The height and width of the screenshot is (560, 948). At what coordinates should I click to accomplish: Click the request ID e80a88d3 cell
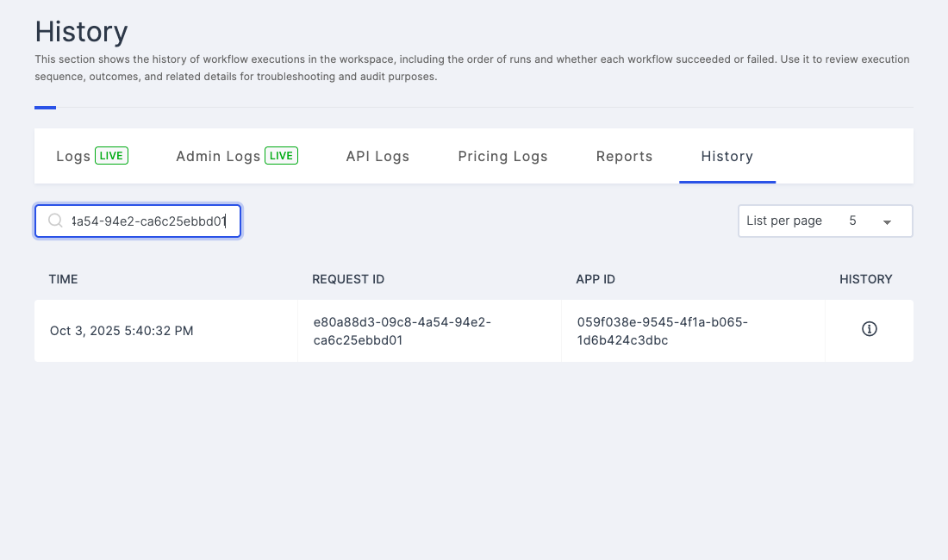[402, 331]
